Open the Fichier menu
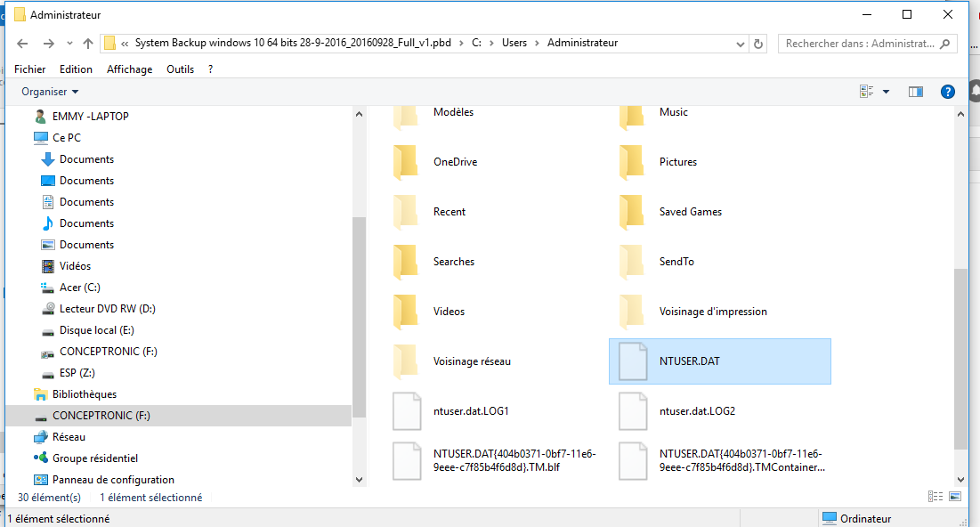Viewport: 980px width, 527px height. pos(30,69)
